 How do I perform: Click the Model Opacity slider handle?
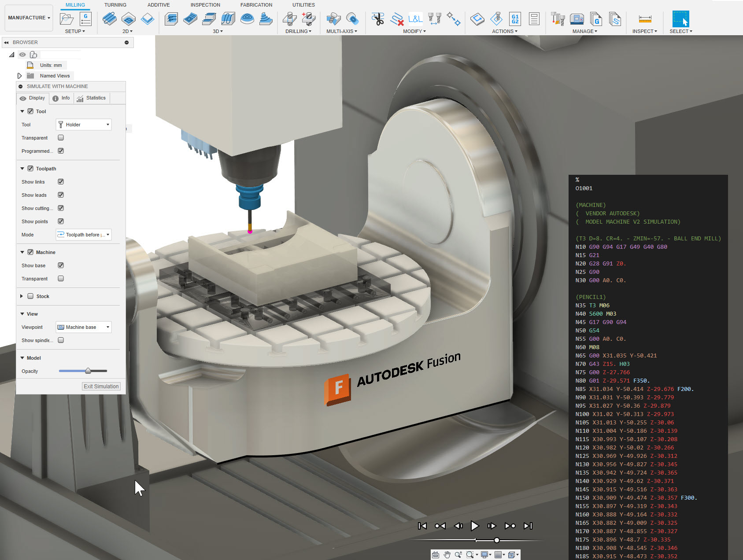pyautogui.click(x=88, y=371)
